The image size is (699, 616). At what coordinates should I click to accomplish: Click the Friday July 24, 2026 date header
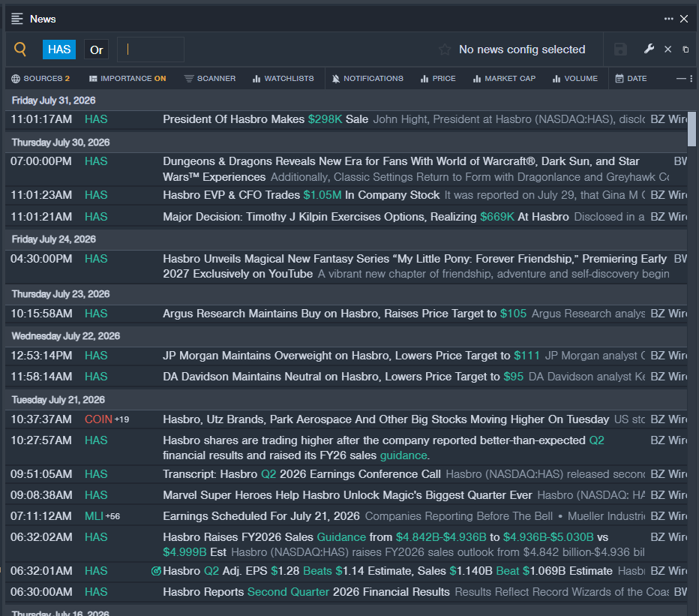(53, 239)
